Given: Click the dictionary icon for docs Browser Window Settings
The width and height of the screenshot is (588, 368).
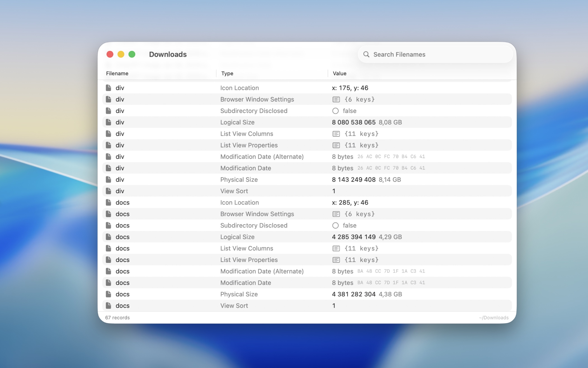Looking at the screenshot, I should click(336, 214).
